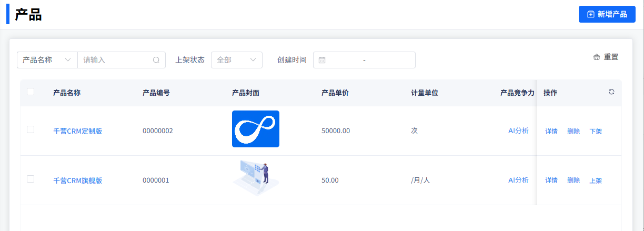
Task: Click the icon in 新增产品 button
Action: pos(591,14)
